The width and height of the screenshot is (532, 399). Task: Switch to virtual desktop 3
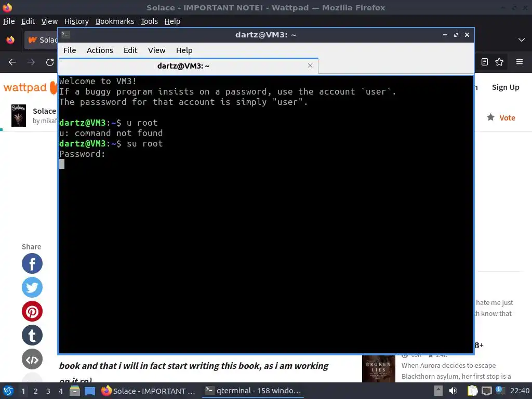pos(48,391)
